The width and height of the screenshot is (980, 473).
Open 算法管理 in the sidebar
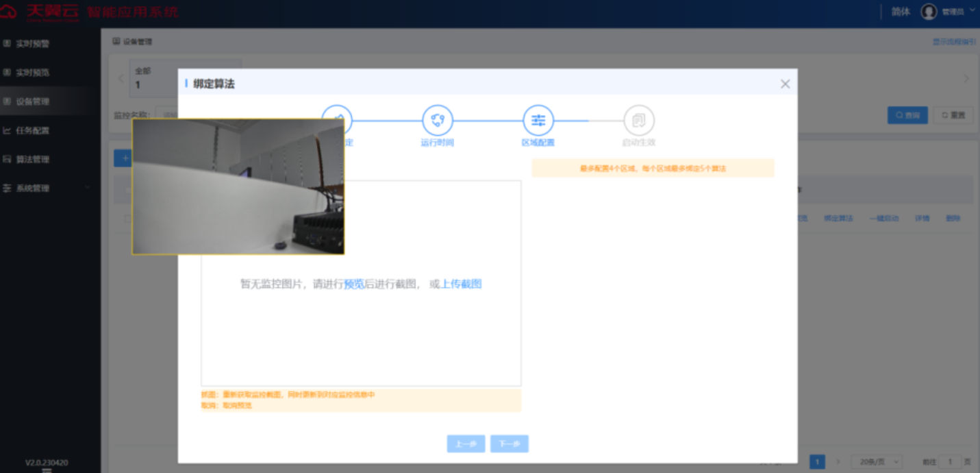[x=32, y=159]
